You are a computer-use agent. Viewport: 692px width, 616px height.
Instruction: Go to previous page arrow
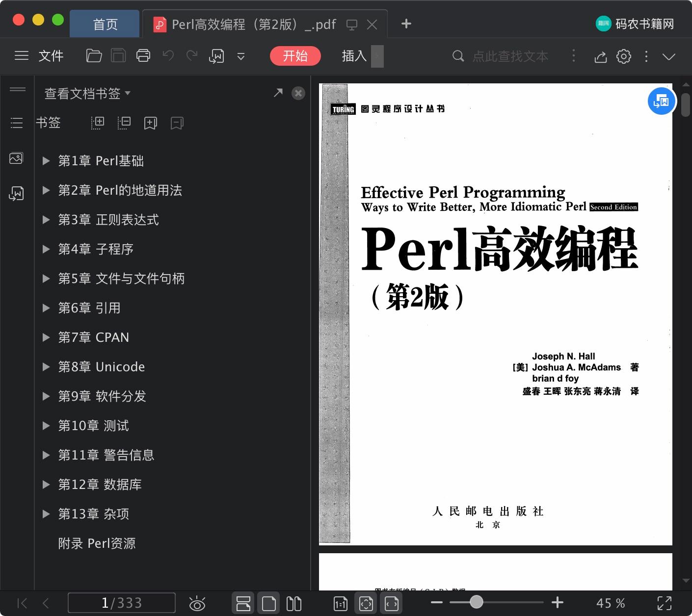(x=46, y=603)
